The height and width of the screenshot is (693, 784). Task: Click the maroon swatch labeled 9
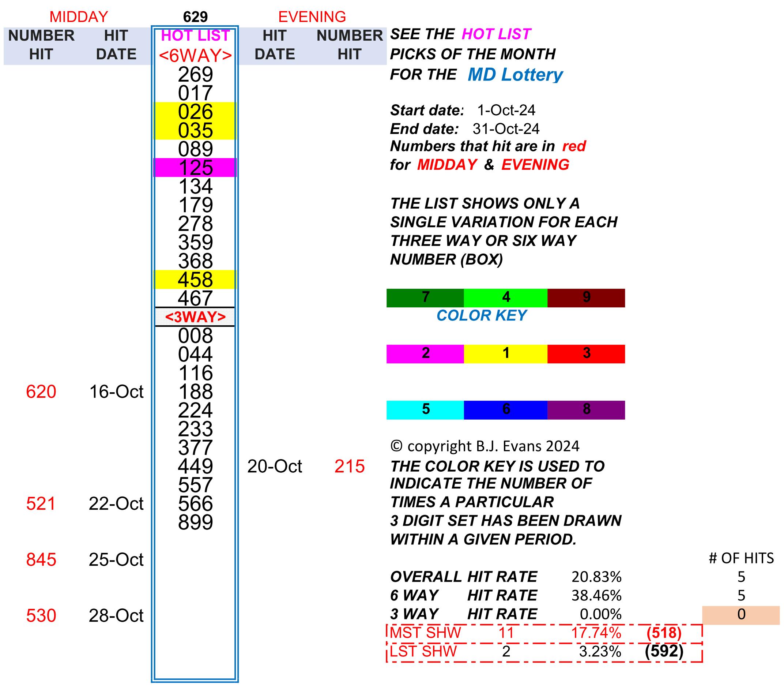tap(586, 298)
